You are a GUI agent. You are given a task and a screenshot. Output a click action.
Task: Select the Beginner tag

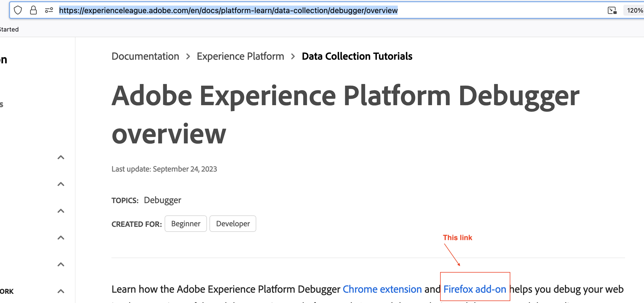click(186, 224)
